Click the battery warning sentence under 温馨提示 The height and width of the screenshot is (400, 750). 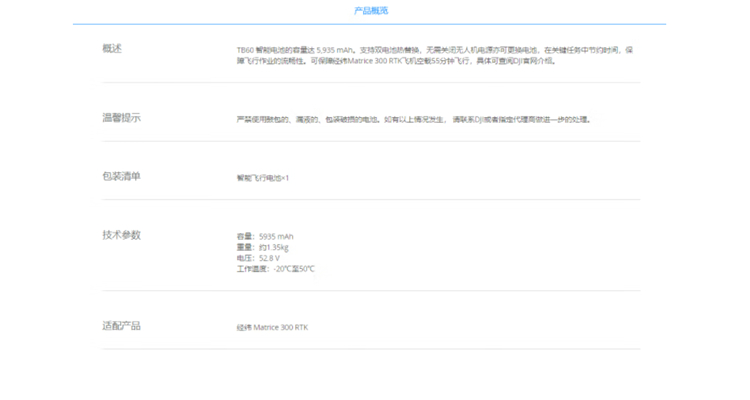pos(414,120)
